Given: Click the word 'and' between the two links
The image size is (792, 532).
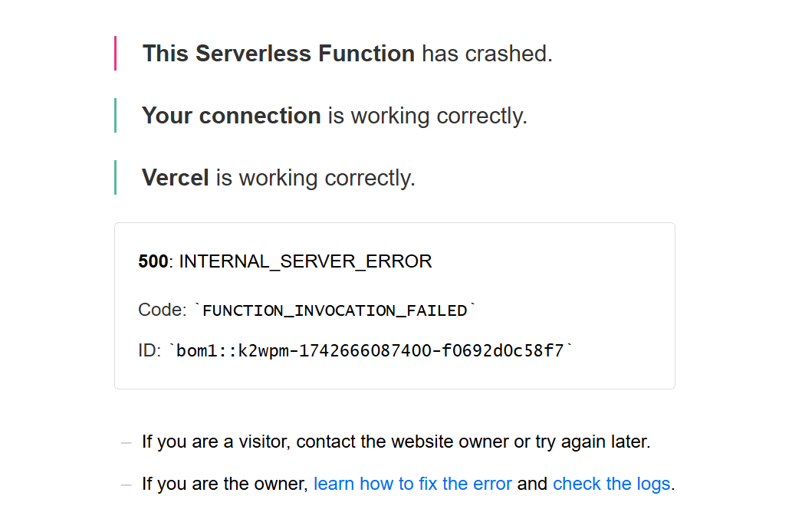Looking at the screenshot, I should (532, 484).
